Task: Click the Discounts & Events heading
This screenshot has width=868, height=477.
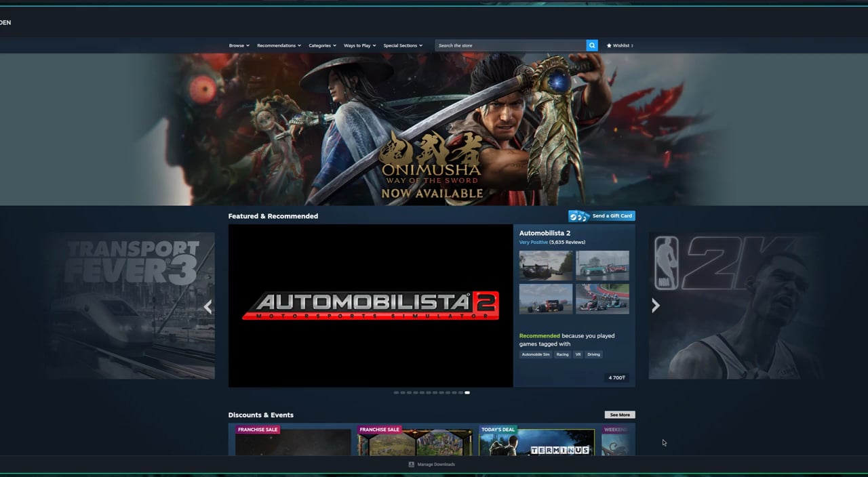Action: coord(261,415)
